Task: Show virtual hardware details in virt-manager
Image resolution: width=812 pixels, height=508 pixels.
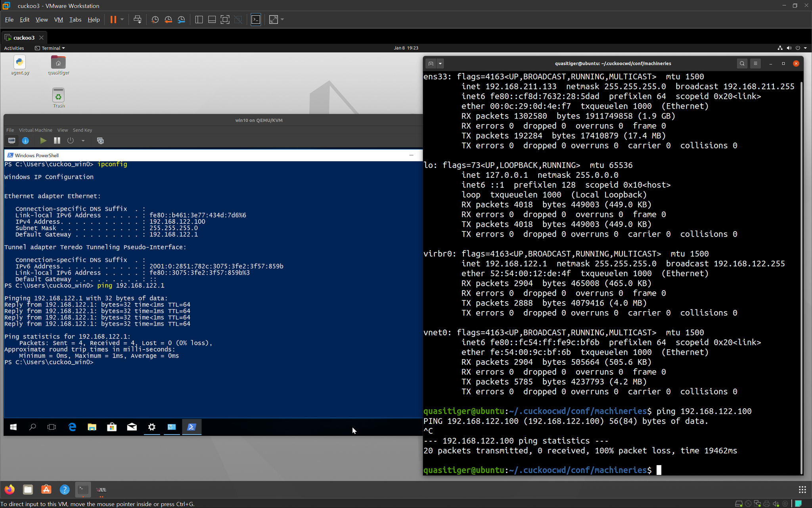Action: (x=25, y=140)
